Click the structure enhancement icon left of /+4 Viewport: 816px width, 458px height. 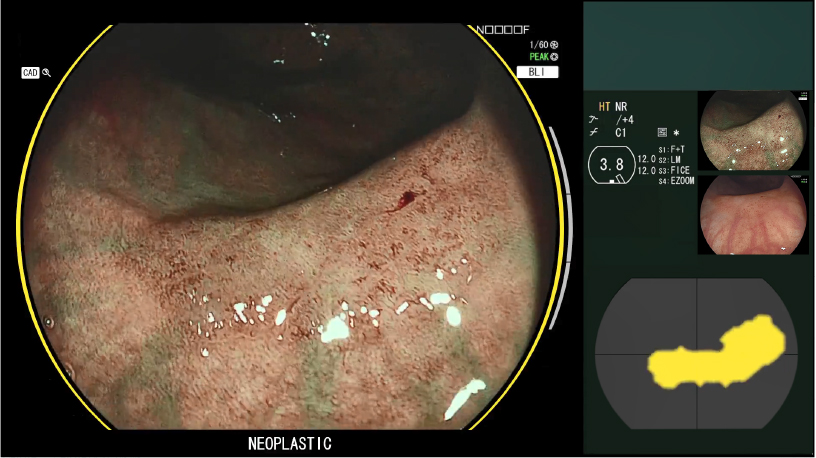tap(593, 120)
